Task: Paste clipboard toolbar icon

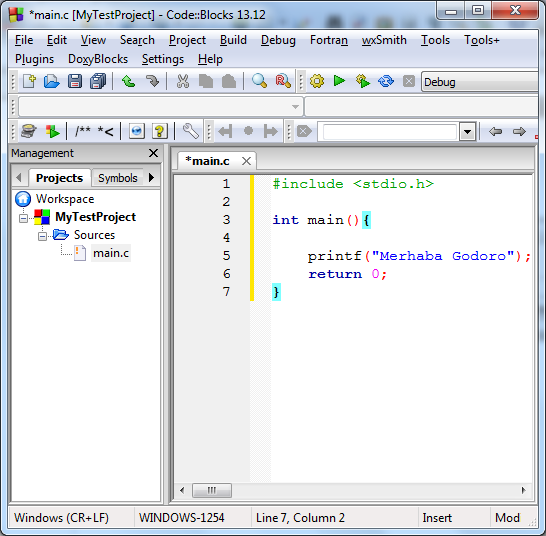Action: coord(229,81)
